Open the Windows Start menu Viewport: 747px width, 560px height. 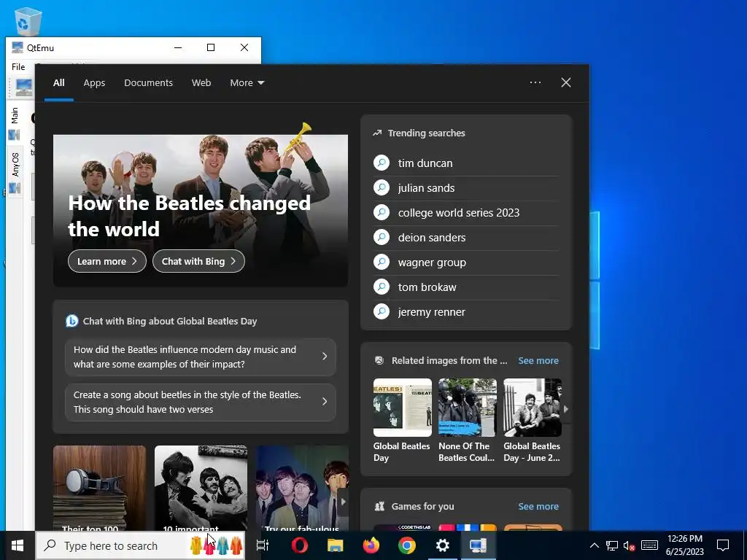[x=18, y=545]
